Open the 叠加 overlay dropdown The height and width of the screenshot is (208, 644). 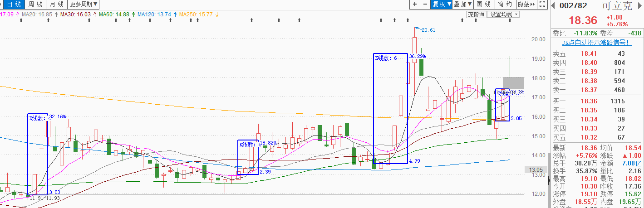[463, 5]
